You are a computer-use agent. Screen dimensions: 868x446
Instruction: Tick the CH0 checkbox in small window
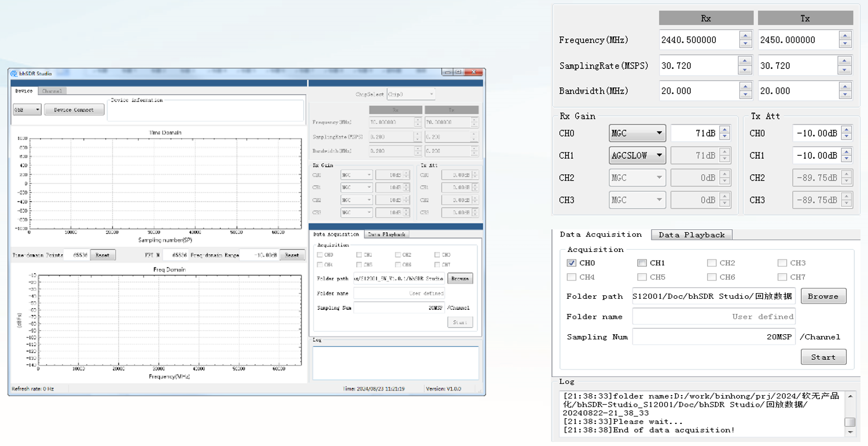(319, 255)
